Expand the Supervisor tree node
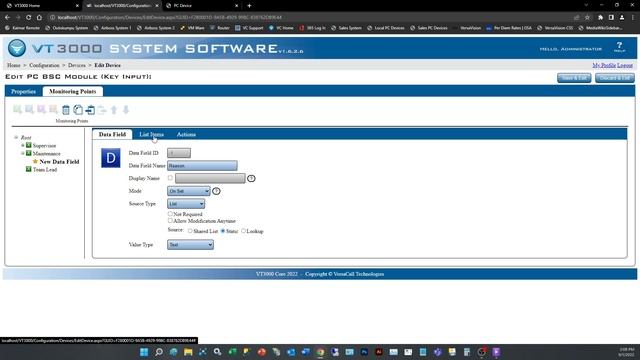The width and height of the screenshot is (640, 360). (x=23, y=145)
